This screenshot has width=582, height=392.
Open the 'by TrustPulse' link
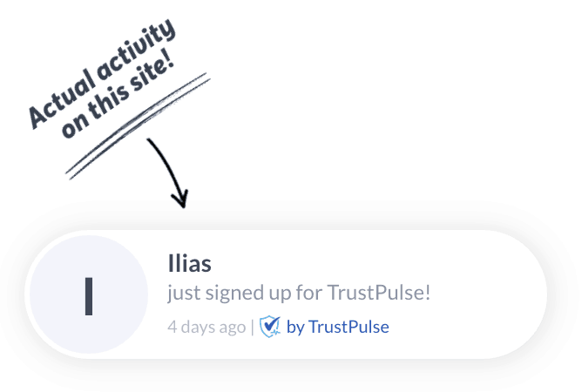(338, 327)
